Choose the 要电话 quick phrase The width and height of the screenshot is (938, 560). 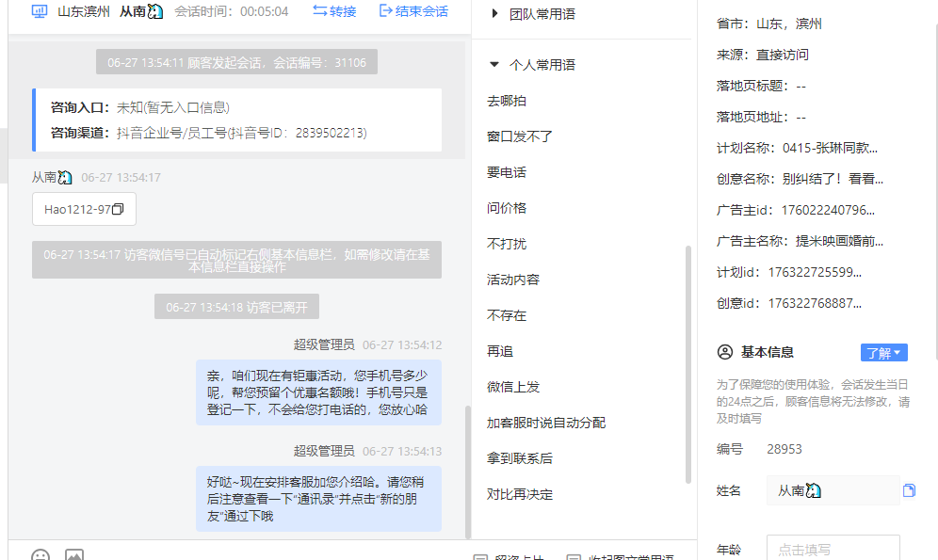coord(507,173)
